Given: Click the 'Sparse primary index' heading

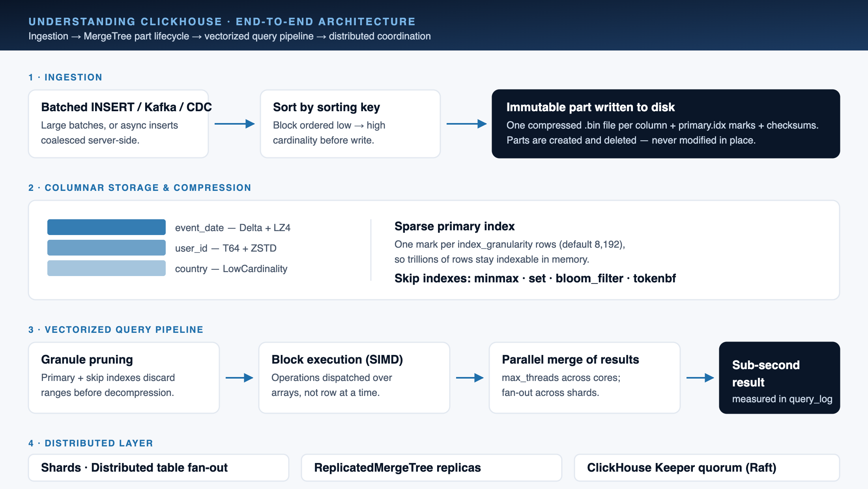Looking at the screenshot, I should (455, 226).
